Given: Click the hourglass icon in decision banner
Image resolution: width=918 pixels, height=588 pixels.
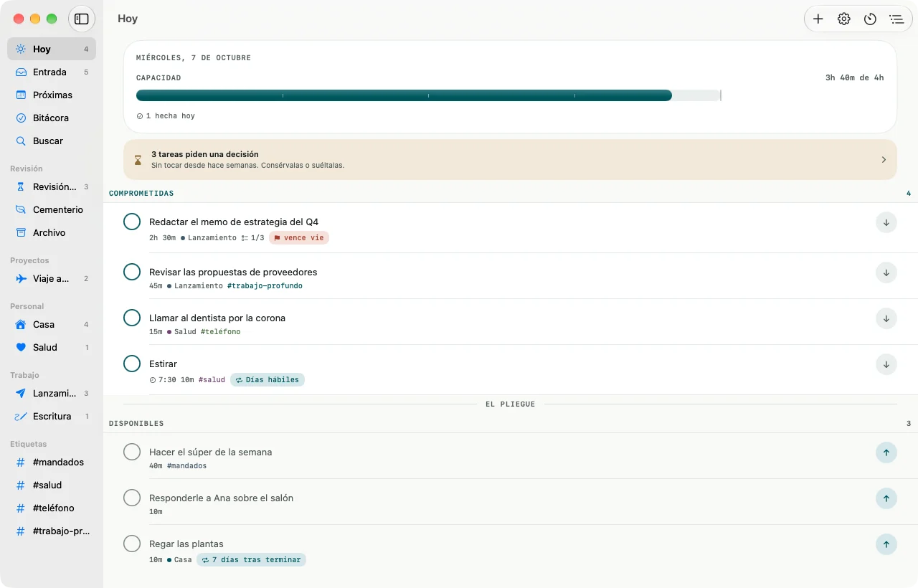Looking at the screenshot, I should click(138, 159).
